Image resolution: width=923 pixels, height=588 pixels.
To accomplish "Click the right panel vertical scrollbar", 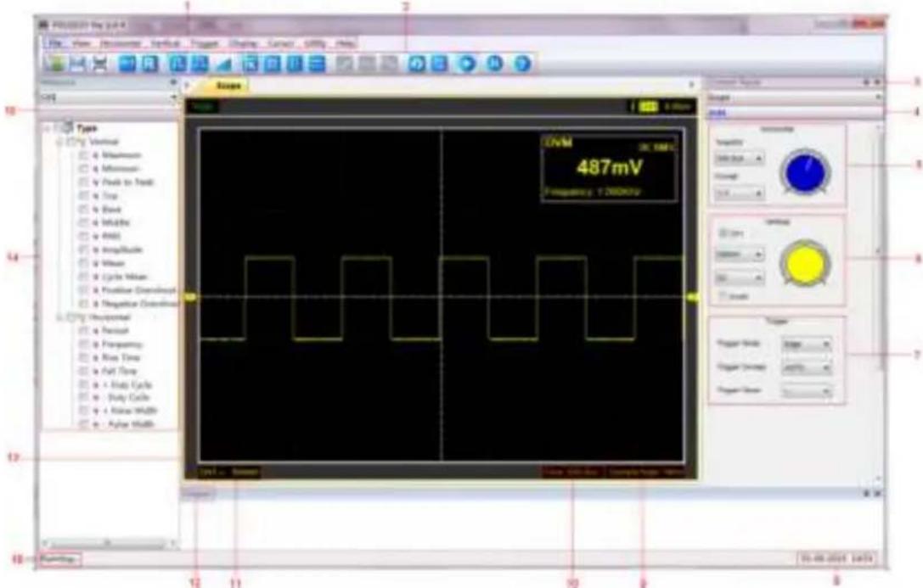I will click(881, 305).
